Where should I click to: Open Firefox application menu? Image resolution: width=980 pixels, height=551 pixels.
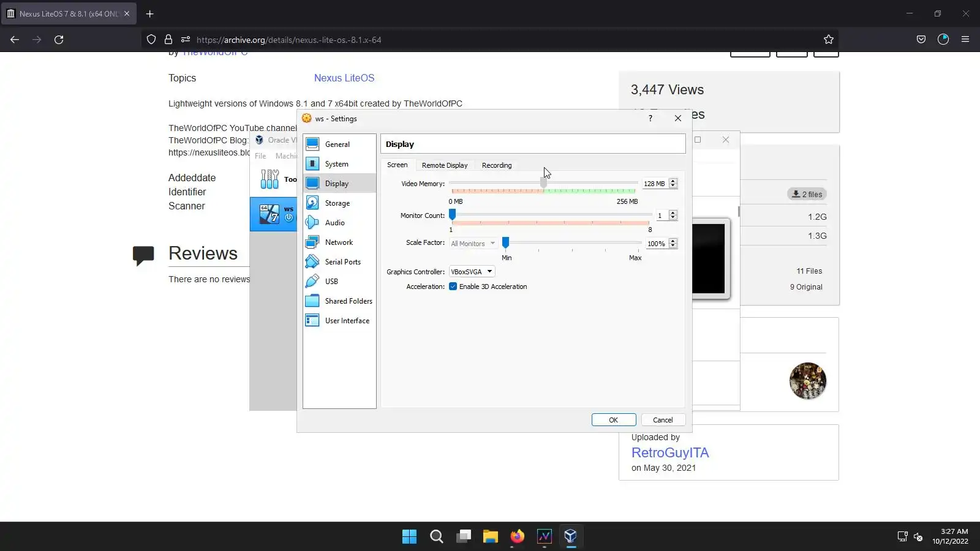click(x=965, y=40)
